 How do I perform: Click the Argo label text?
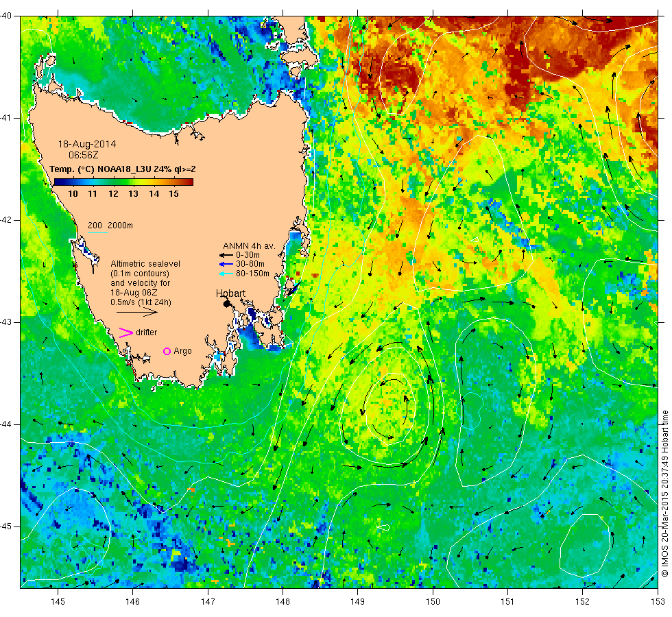[182, 351]
